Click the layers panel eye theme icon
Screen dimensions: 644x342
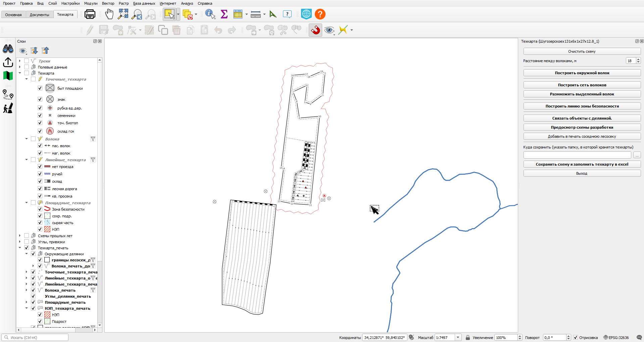click(22, 51)
